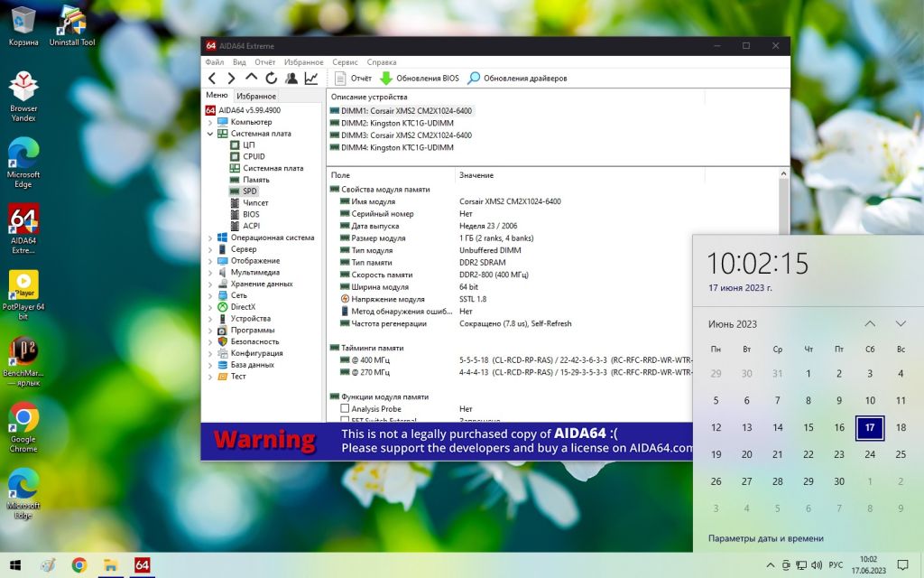Image resolution: width=924 pixels, height=578 pixels.
Task: Expand the Безопасность tree node
Action: (x=210, y=341)
